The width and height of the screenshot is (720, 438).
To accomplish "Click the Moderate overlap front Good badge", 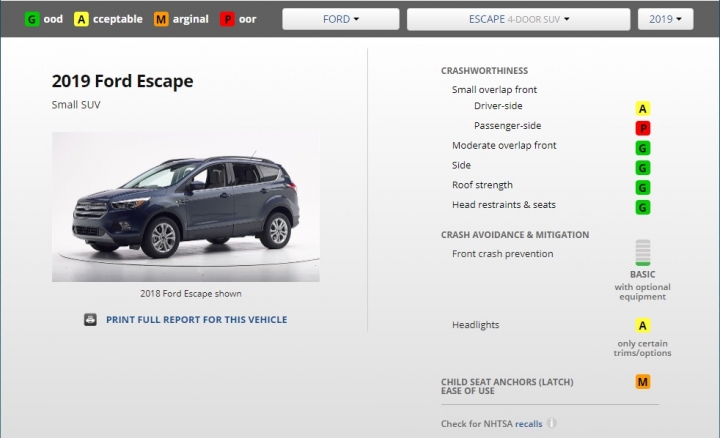I will [642, 148].
